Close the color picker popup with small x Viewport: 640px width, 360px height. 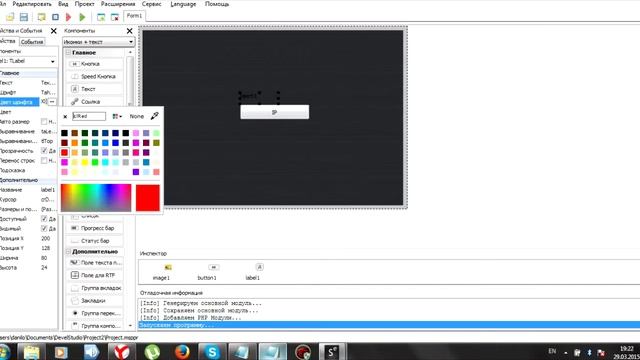tap(65, 117)
